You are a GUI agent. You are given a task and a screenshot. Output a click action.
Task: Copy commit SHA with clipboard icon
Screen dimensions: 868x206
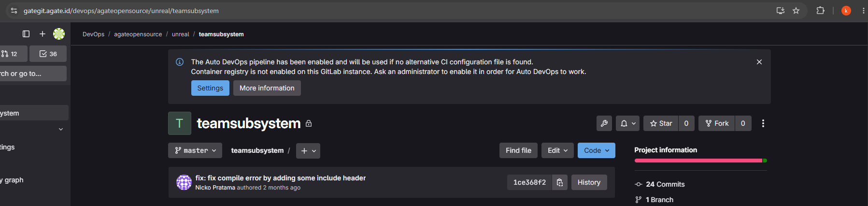pos(560,182)
